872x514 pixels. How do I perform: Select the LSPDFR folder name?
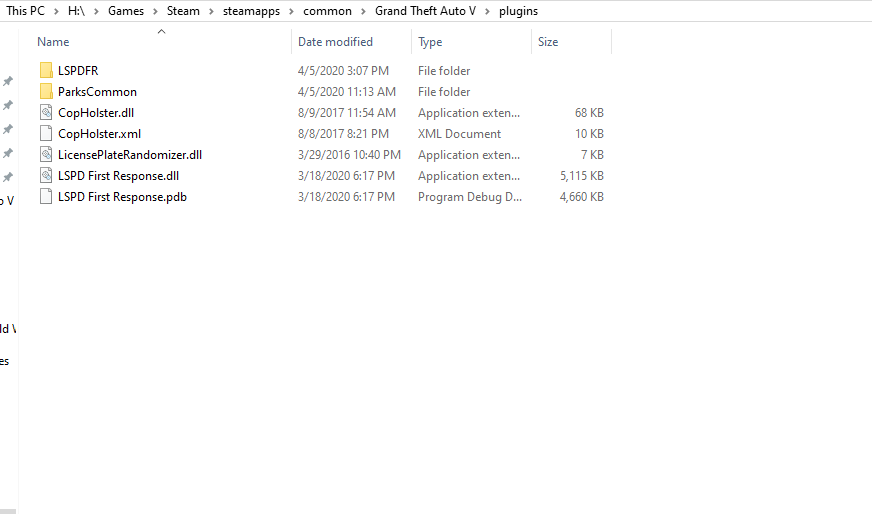(x=78, y=71)
